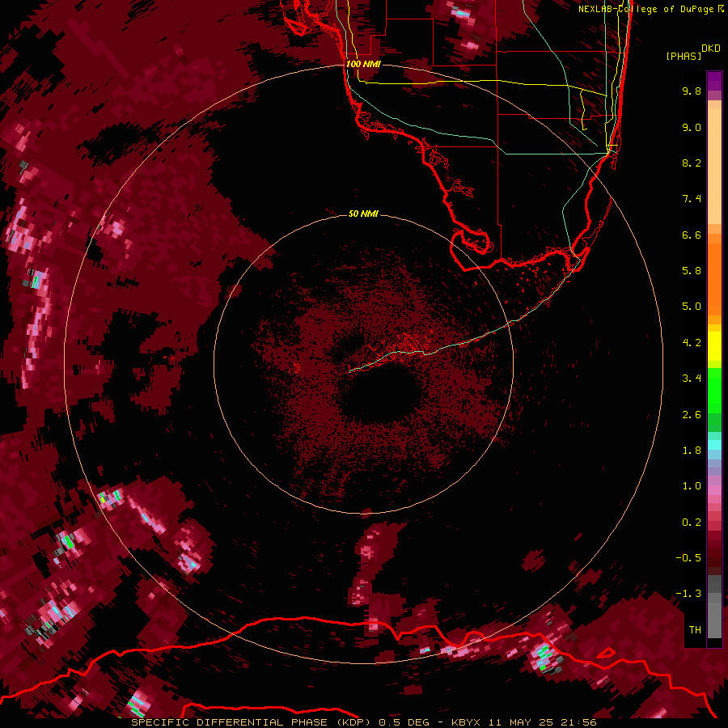Click the 21:56 timestamp
Screen dimensions: 728x728
pos(578,722)
